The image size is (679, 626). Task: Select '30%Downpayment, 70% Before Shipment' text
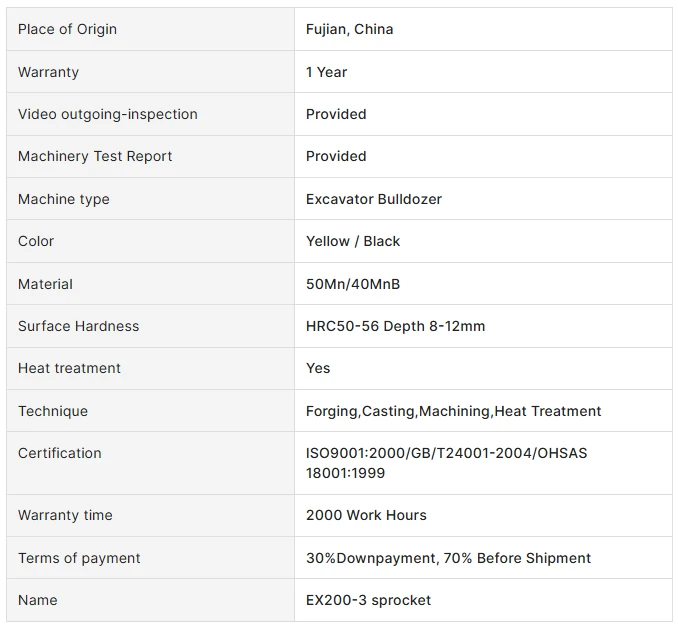coord(448,558)
